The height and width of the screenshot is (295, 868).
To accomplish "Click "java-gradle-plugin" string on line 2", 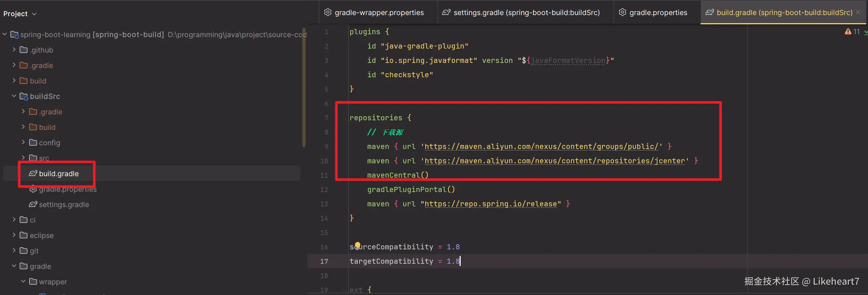I will point(425,46).
